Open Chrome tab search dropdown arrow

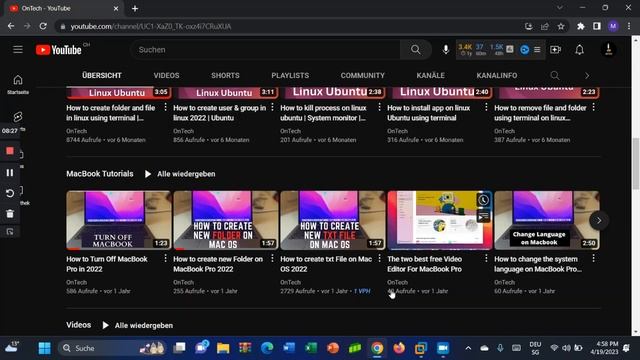(560, 8)
